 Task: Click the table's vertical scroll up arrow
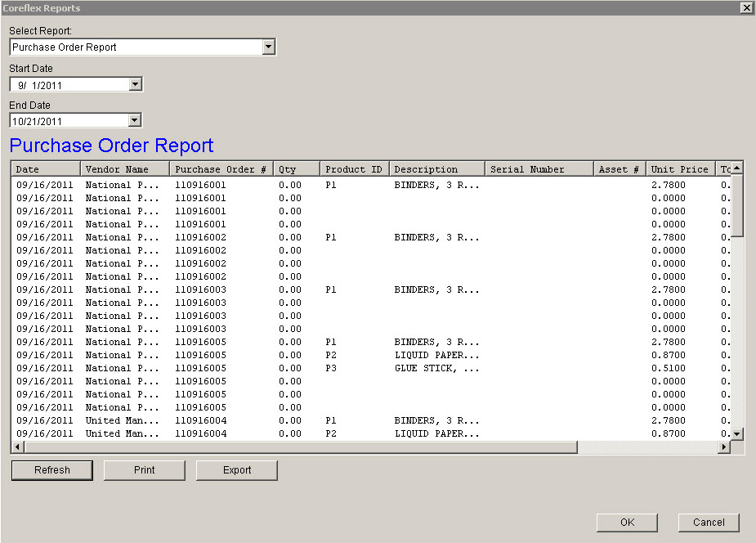point(736,168)
